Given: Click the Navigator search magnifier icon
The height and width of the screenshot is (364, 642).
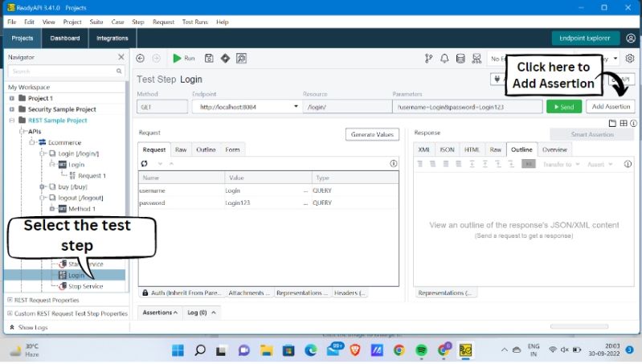Looking at the screenshot, I should click(x=119, y=72).
